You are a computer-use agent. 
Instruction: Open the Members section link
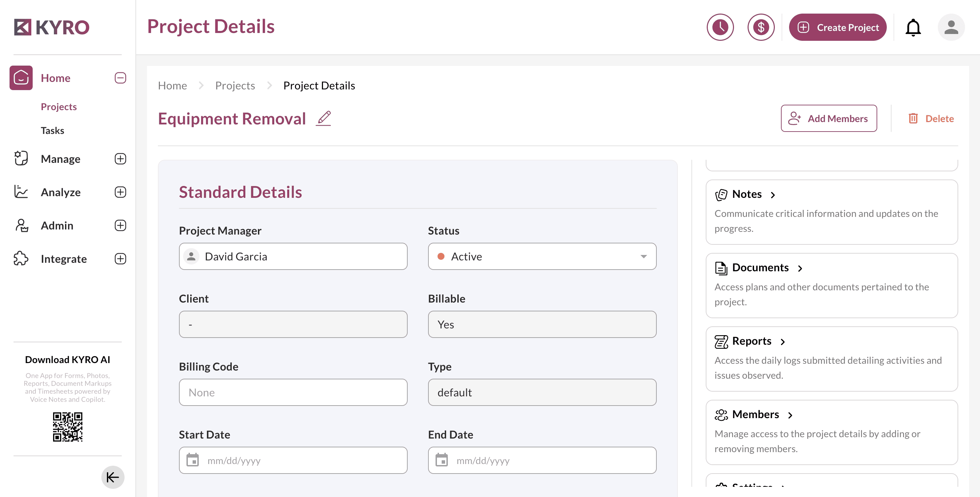[x=755, y=414]
